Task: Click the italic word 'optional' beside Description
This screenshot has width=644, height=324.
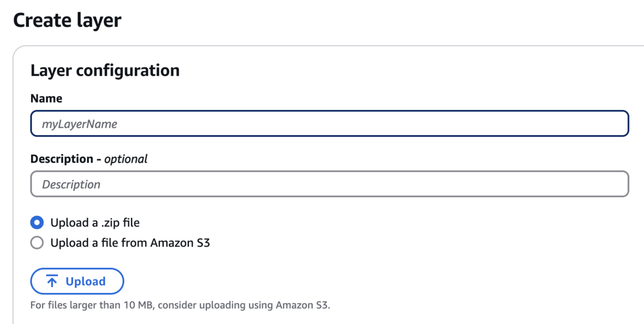Action: pyautogui.click(x=126, y=159)
